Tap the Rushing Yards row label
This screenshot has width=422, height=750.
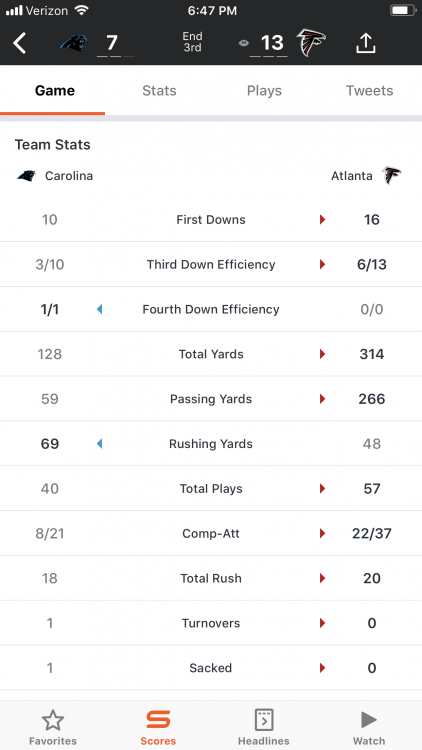(211, 444)
